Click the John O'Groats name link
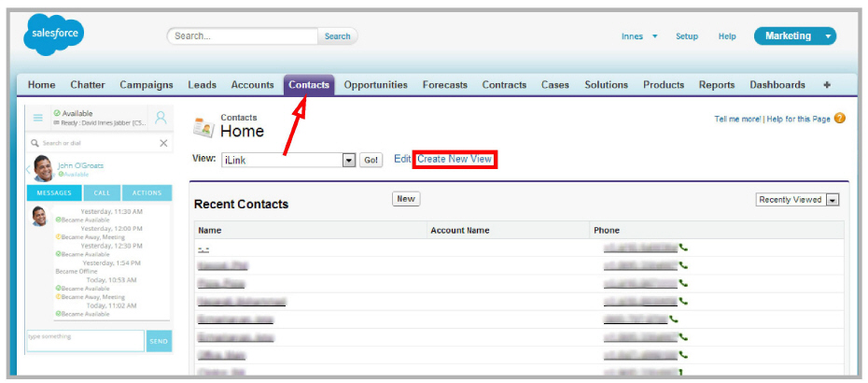This screenshot has width=868, height=383. tap(80, 165)
